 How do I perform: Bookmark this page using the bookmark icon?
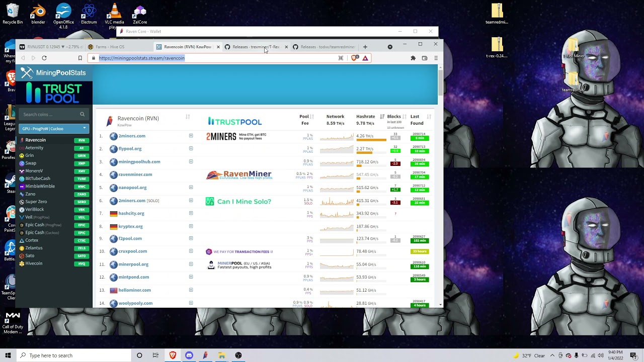[x=79, y=58]
